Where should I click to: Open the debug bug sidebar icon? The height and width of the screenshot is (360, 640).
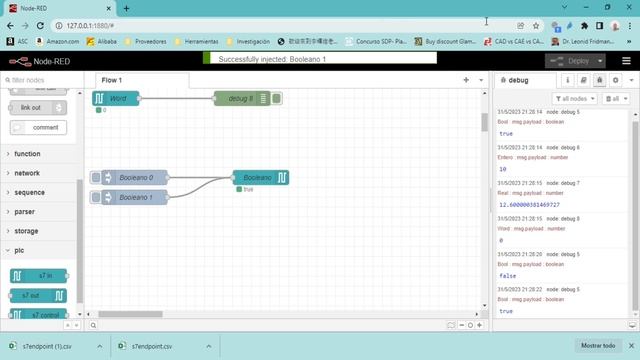pos(600,80)
